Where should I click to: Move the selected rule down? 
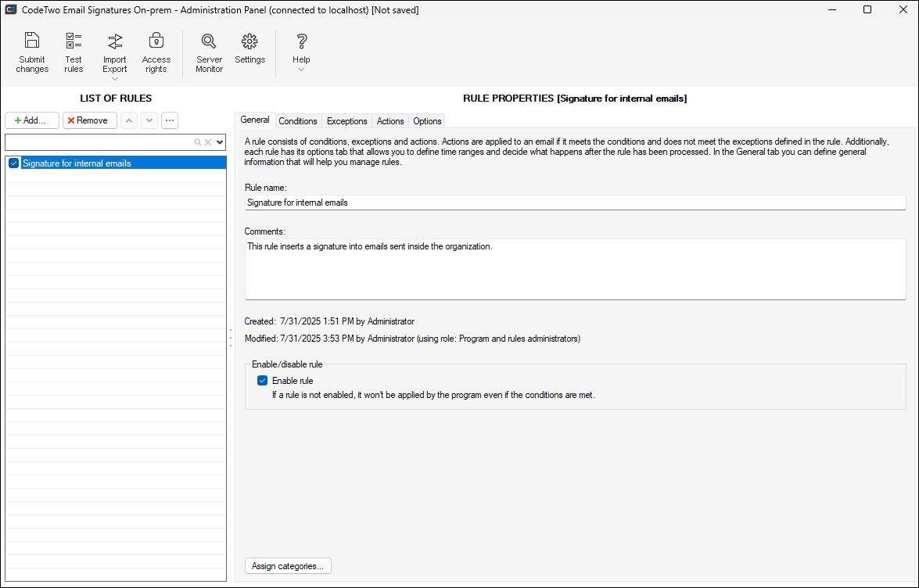[x=149, y=120]
